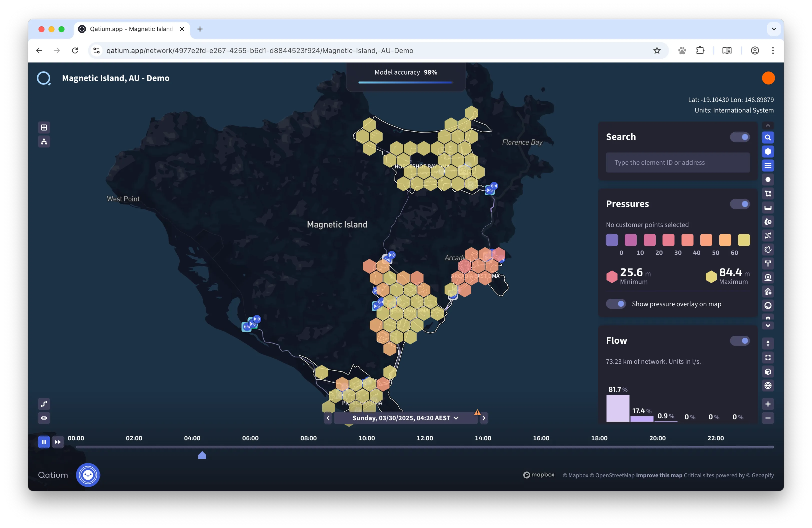Switch to 3D cube map view
812x528 pixels.
pos(768,371)
